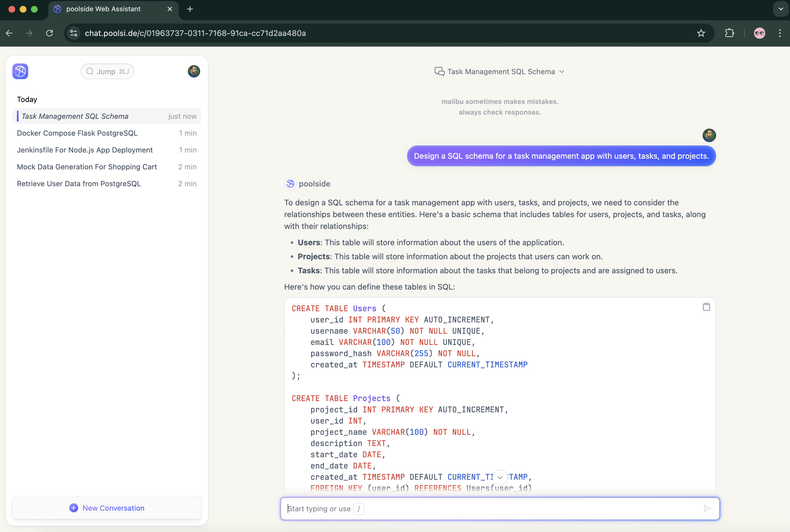
Task: Open the browser extensions icon
Action: click(729, 33)
